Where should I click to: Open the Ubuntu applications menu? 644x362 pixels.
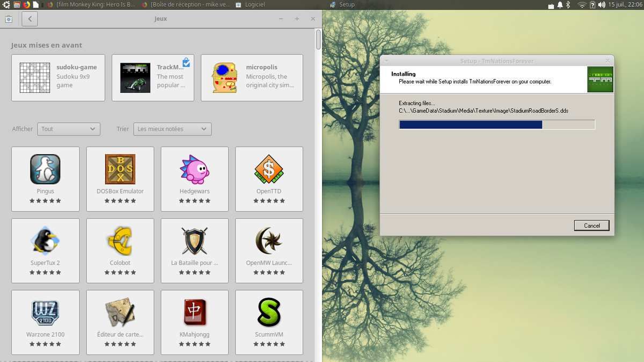[x=5, y=4]
